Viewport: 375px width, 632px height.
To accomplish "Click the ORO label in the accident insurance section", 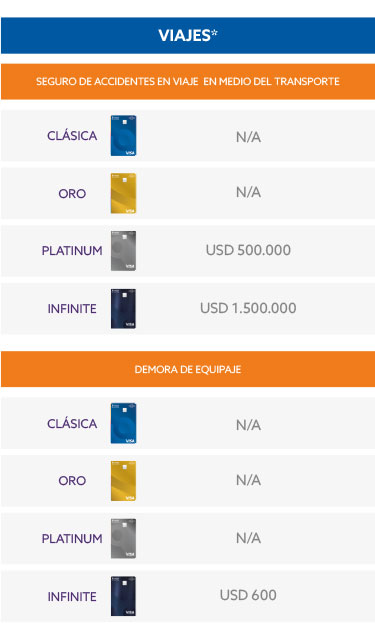I will [72, 193].
